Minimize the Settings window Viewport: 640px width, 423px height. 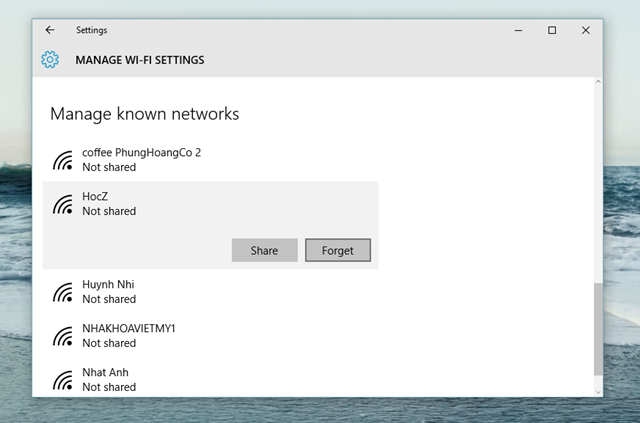pyautogui.click(x=518, y=30)
